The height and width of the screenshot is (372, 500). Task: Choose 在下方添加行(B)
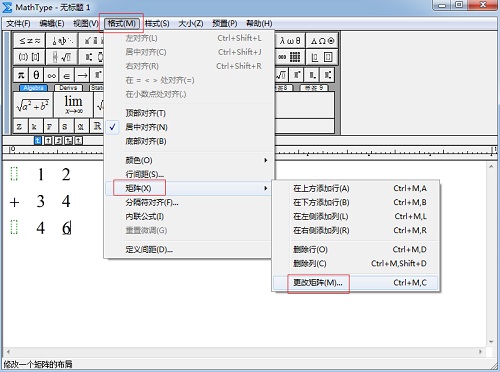pyautogui.click(x=356, y=202)
